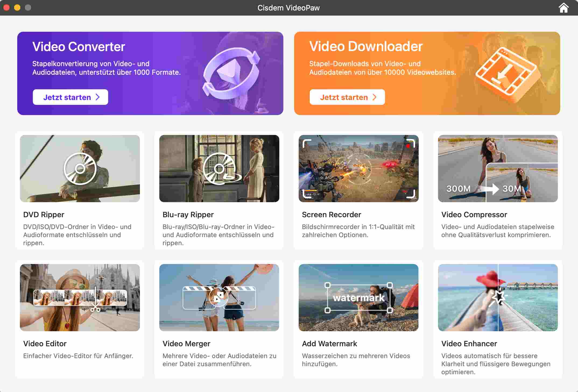Viewport: 578px width, 392px height.
Task: Select the Video Converter banner card
Action: 151,73
